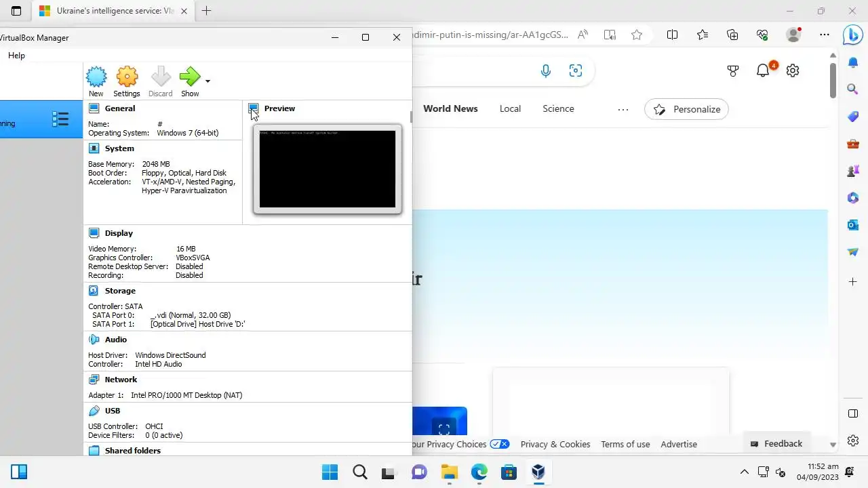Open the Help menu in VirtualBox
This screenshot has height=488, width=868.
[x=16, y=56]
